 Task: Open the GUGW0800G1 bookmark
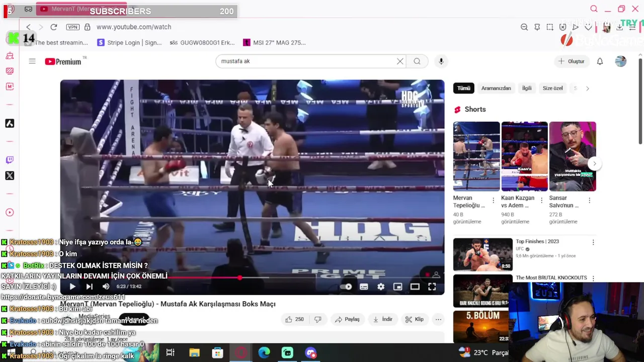(x=203, y=43)
